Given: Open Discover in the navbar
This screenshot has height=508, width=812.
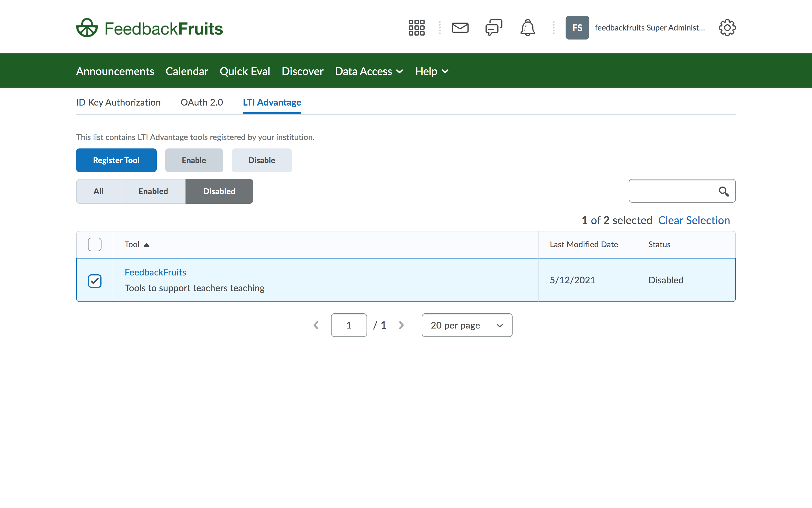Looking at the screenshot, I should pos(302,71).
